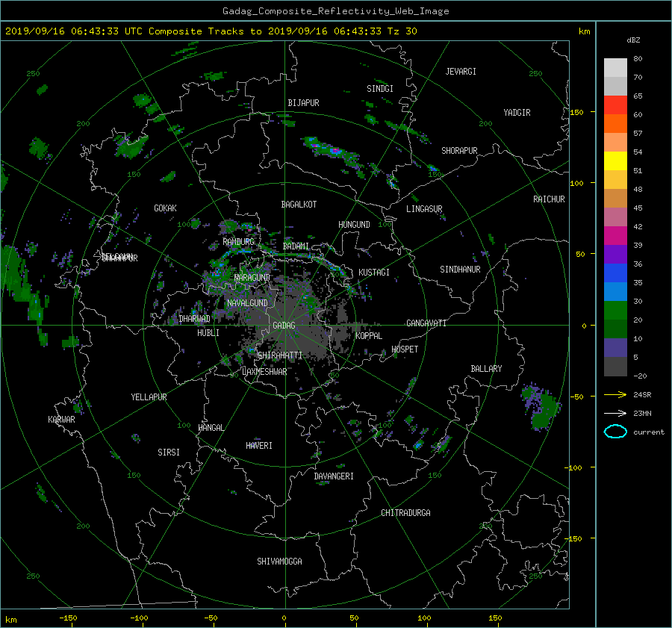This screenshot has width=672, height=628.
Task: Click the blue 35 dBZ legend swatch
Action: pyautogui.click(x=615, y=273)
